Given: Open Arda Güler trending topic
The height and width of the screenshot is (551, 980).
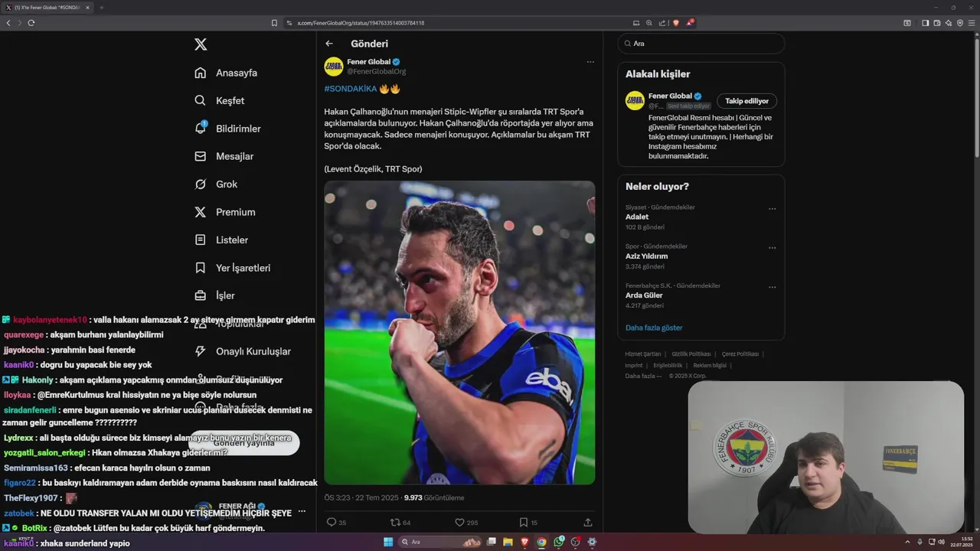Looking at the screenshot, I should [x=644, y=295].
